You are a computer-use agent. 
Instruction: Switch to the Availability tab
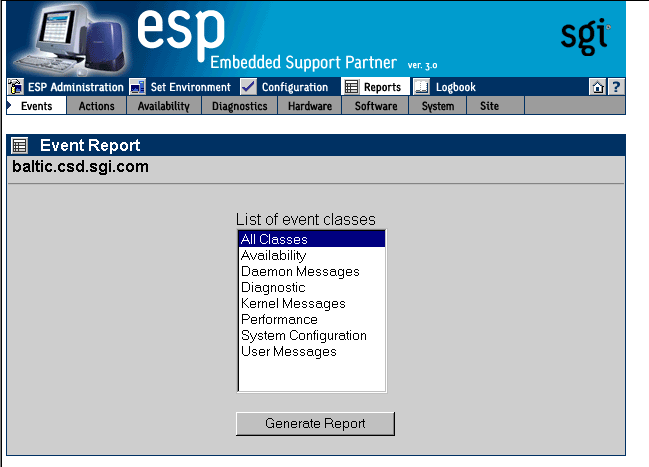click(163, 106)
